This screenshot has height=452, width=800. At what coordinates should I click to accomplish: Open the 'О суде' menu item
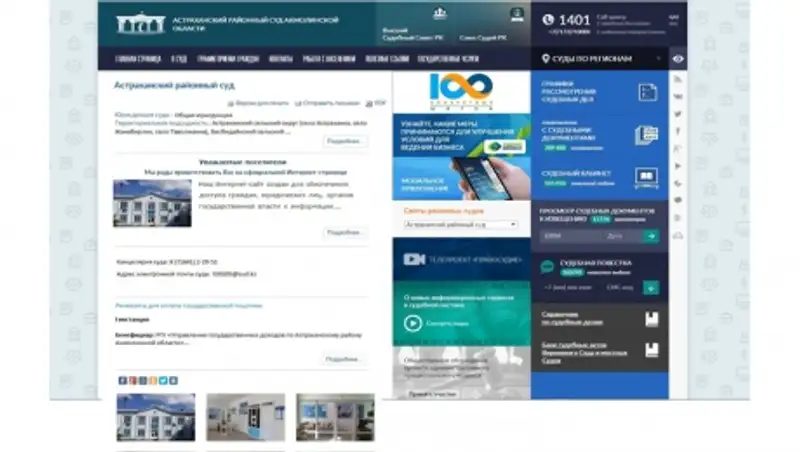point(179,59)
